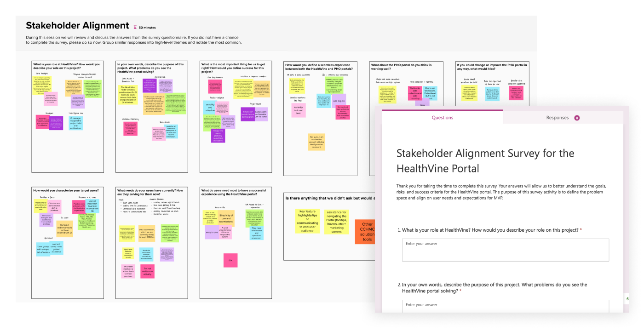Image resolution: width=644 pixels, height=331 pixels.
Task: Select the blue 'IS manager. Support the project build' sticky
Action: pyautogui.click(x=76, y=123)
